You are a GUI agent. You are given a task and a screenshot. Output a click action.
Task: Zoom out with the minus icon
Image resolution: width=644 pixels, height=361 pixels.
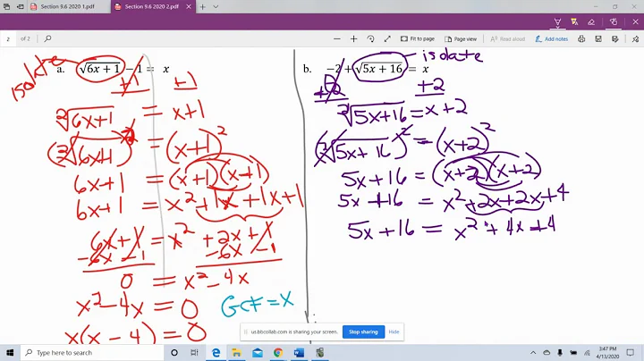click(337, 39)
